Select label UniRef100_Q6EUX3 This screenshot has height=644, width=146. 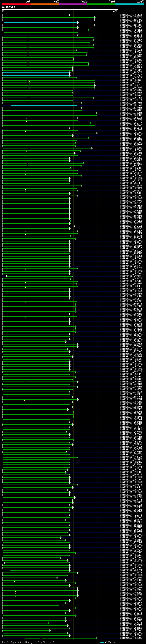coord(131,268)
